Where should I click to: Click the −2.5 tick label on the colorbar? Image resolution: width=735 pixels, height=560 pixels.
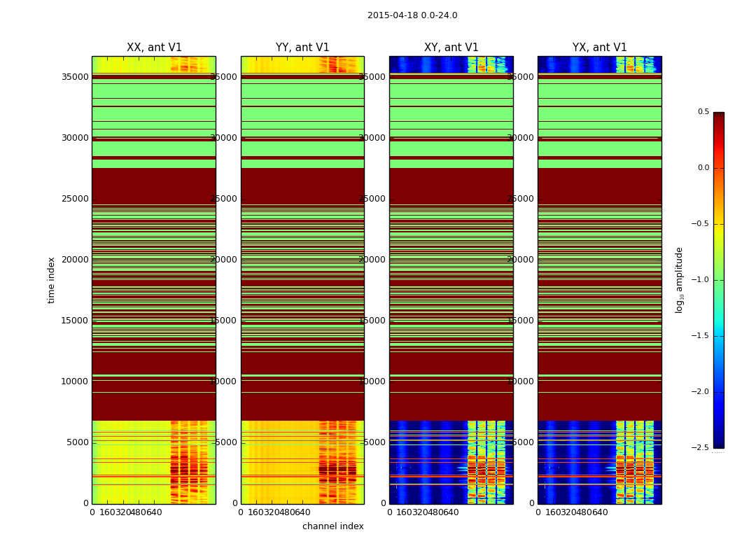click(x=700, y=448)
